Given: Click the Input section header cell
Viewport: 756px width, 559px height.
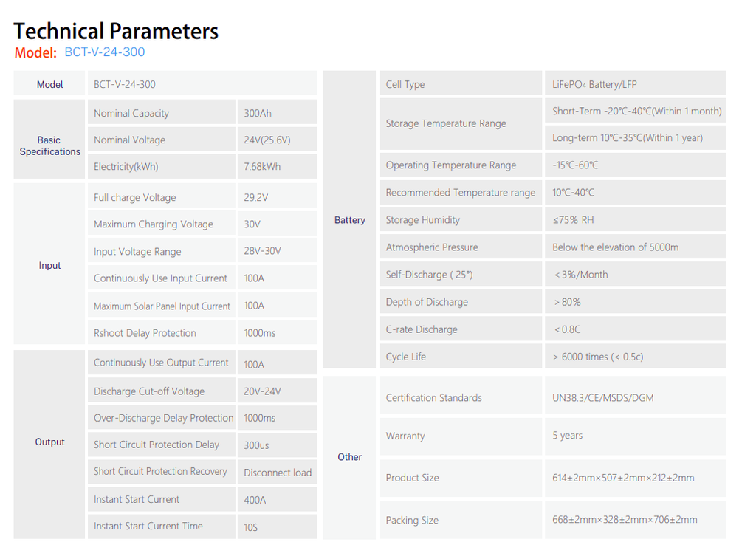Looking at the screenshot, I should (x=49, y=265).
